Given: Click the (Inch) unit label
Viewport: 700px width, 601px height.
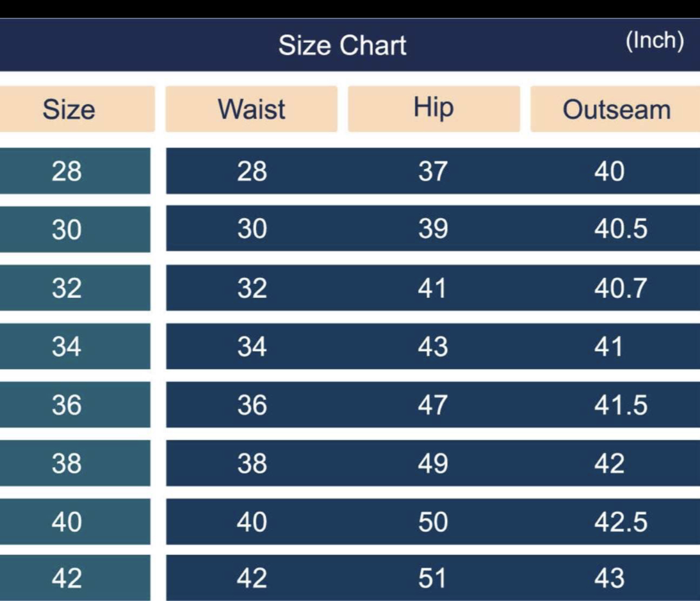Looking at the screenshot, I should [x=654, y=41].
